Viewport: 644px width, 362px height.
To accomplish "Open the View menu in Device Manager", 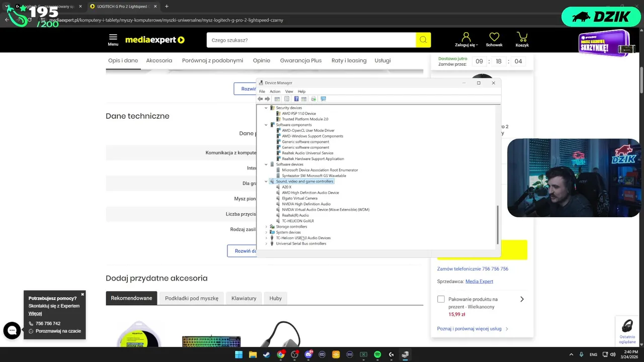I will [x=289, y=92].
